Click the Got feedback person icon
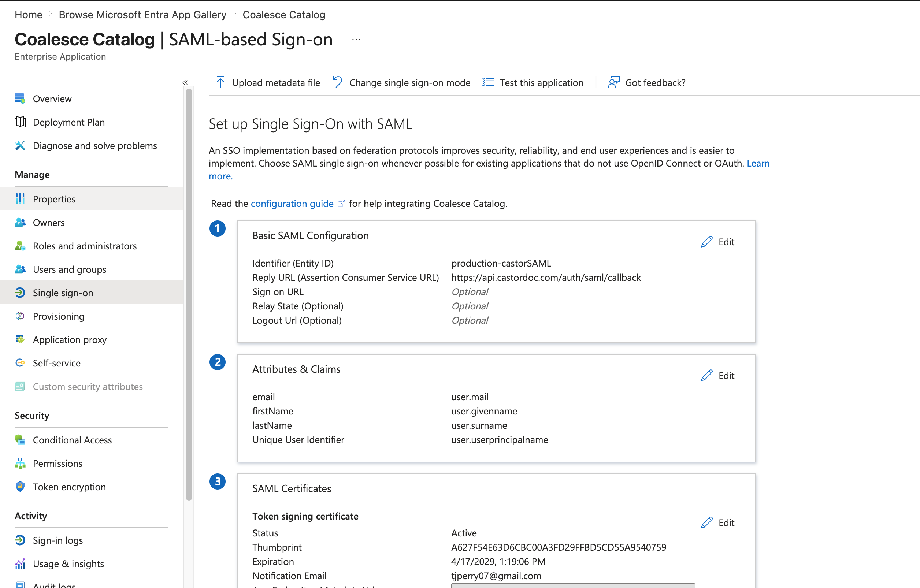Image resolution: width=920 pixels, height=588 pixels. tap(613, 82)
